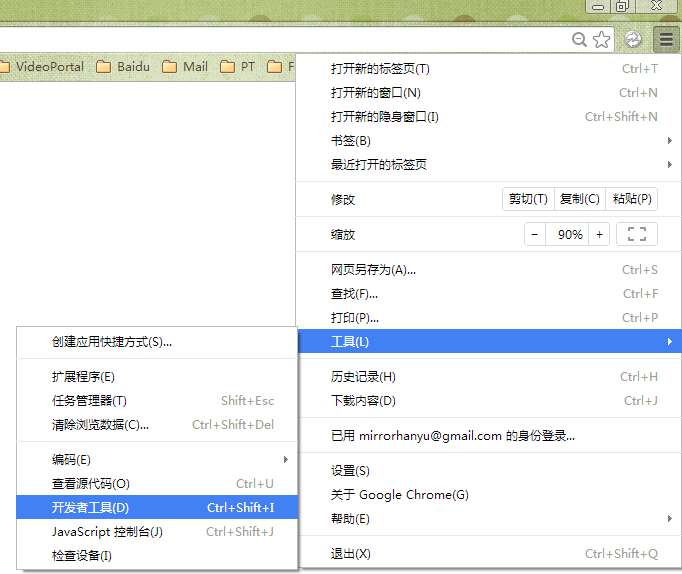Open 任务管理器(T) task manager

157,400
